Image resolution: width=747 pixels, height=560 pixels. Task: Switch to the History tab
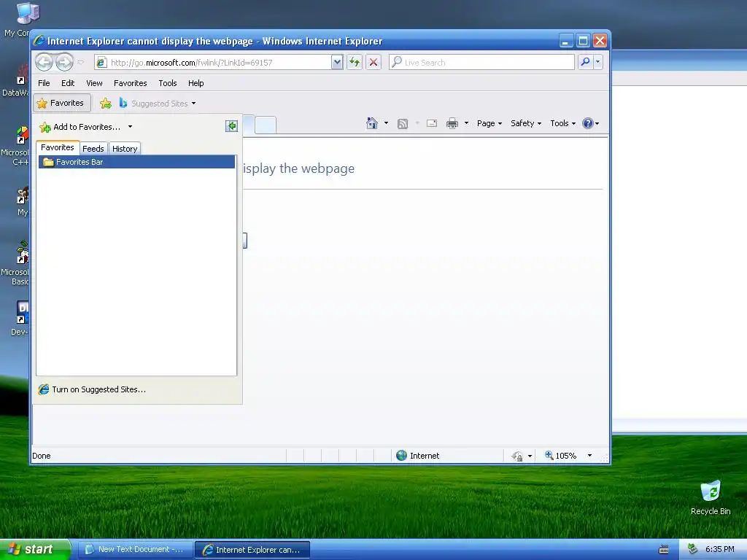125,149
